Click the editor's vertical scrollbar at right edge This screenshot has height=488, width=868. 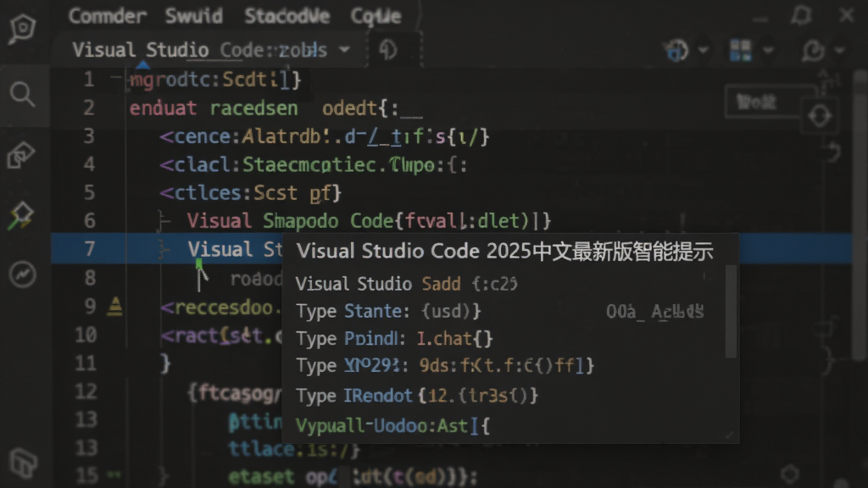(860, 216)
